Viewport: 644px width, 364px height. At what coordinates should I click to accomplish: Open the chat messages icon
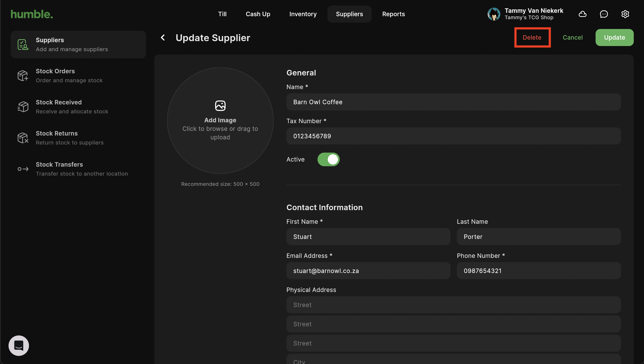pyautogui.click(x=604, y=14)
